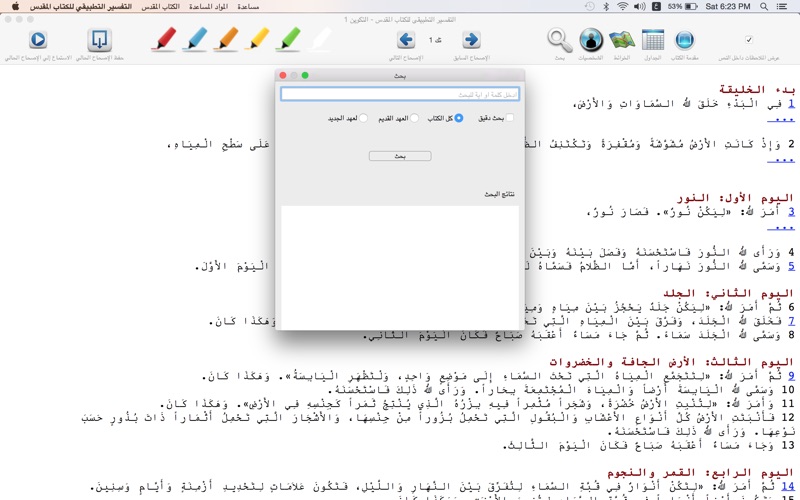Open the المواد المساعدة menu
The width and height of the screenshot is (800, 500).
(x=208, y=7)
